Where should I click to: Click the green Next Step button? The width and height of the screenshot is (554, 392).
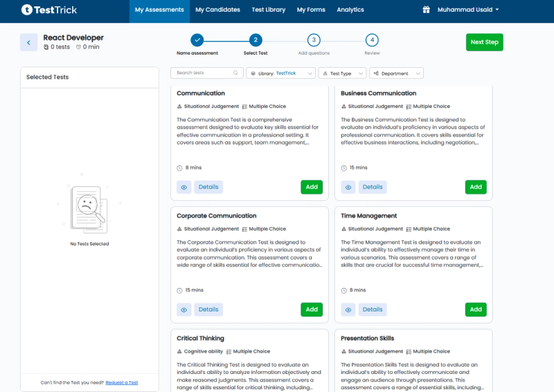(484, 42)
